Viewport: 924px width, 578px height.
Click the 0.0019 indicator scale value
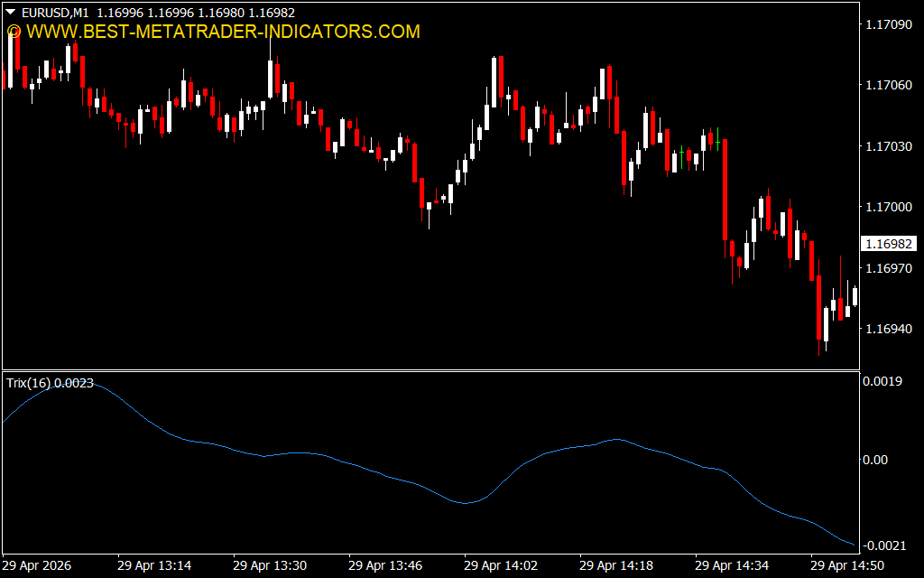tap(882, 382)
